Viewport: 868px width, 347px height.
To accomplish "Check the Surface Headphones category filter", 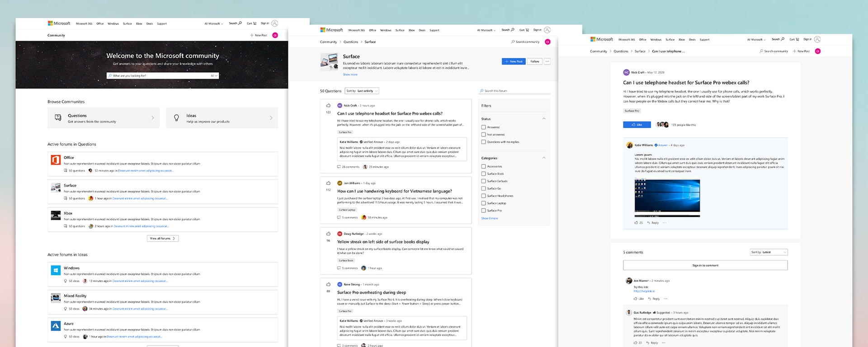I will coord(484,196).
